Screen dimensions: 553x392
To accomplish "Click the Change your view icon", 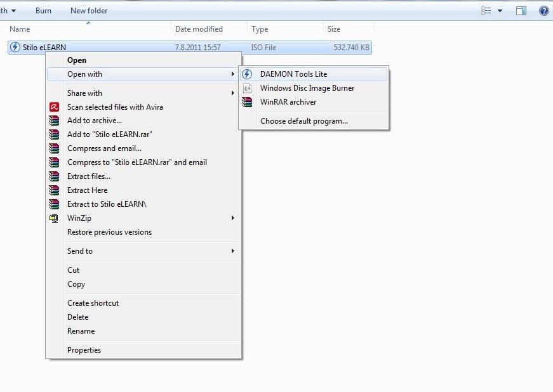I will [486, 11].
